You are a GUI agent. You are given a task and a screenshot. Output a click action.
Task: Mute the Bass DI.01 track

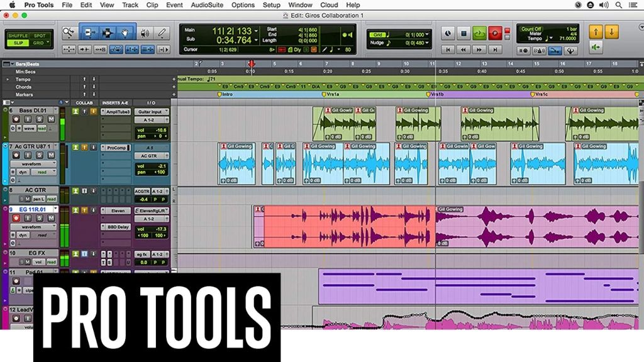pos(51,119)
